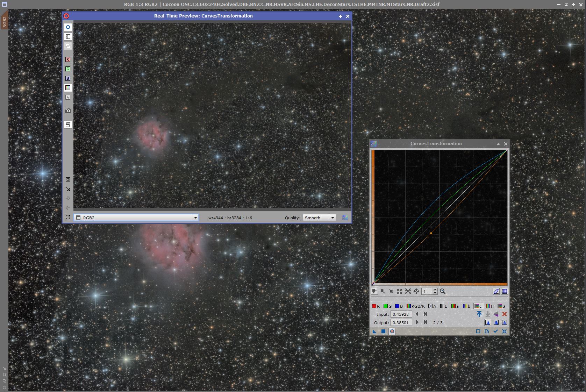Viewport: 586px width, 392px height.
Task: Switch to the RGB/K curve channel
Action: [x=416, y=306]
